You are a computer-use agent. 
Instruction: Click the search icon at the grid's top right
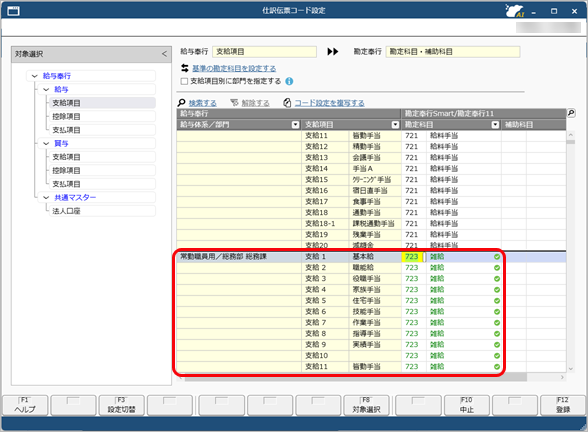point(571,112)
